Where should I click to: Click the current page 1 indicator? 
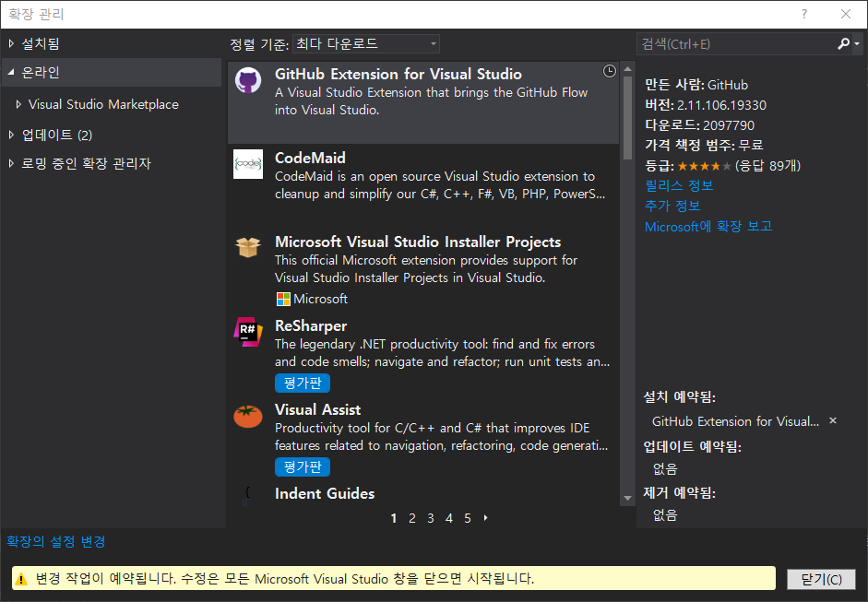[x=394, y=518]
